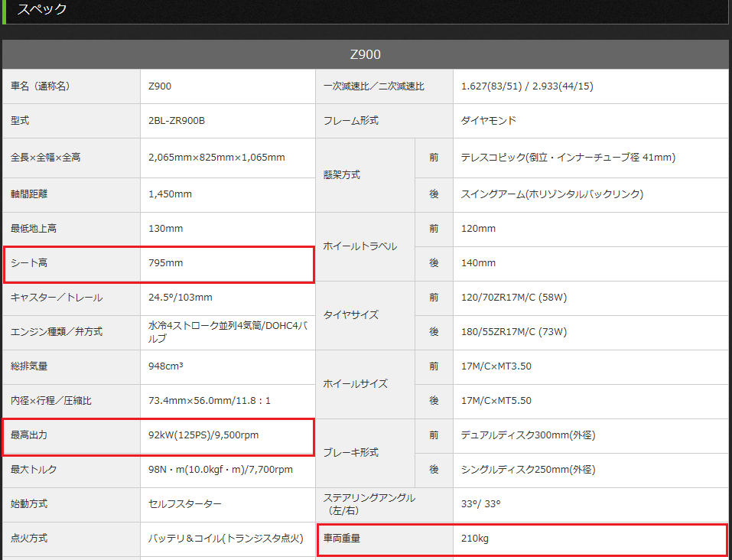This screenshot has width=732, height=560.
Task: Select the reduction ratio value 1.627(83/51) / 2.933(44/15)
Action: [x=527, y=86]
